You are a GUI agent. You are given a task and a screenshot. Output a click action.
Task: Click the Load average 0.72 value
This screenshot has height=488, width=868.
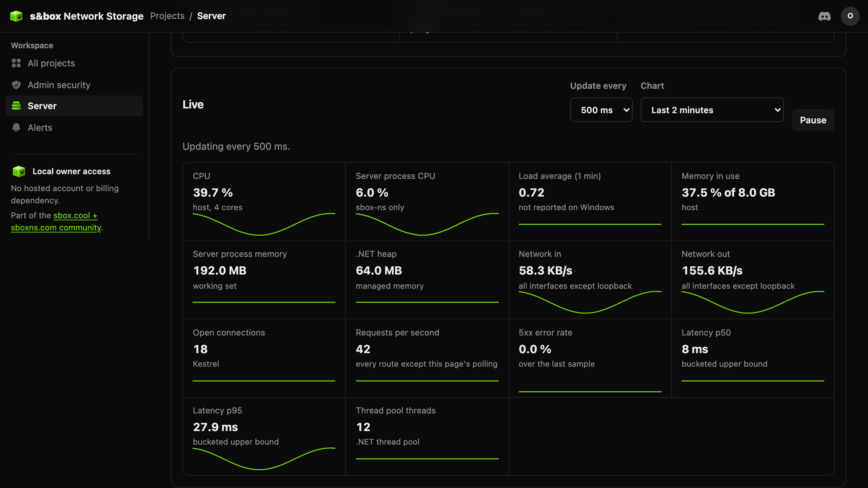[531, 192]
